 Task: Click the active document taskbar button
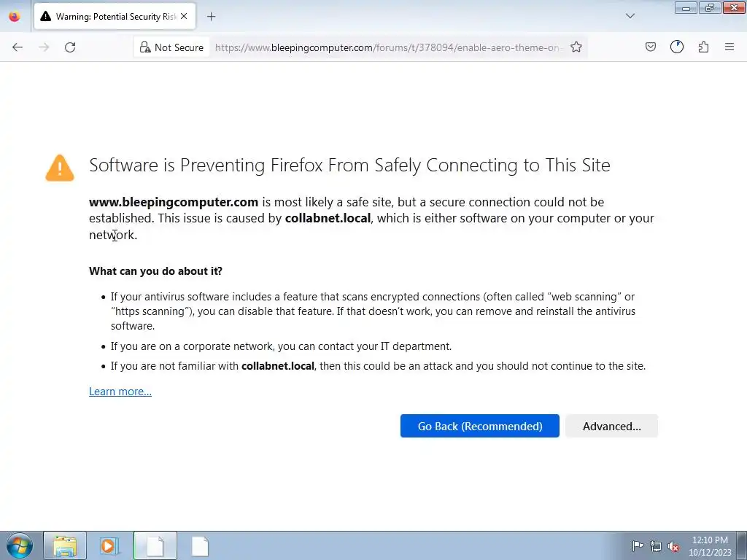tap(155, 545)
